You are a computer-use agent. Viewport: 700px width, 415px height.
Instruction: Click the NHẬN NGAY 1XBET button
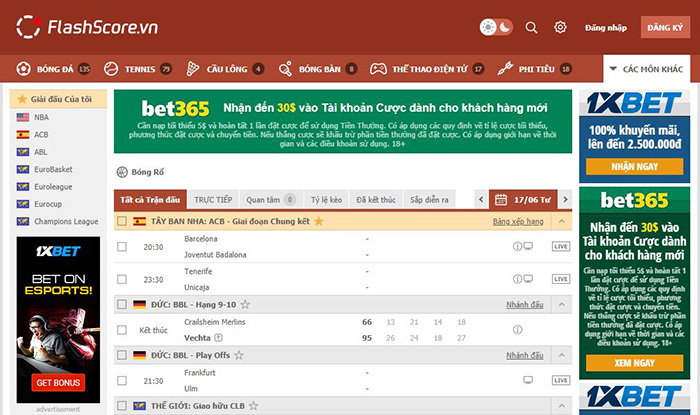point(634,166)
